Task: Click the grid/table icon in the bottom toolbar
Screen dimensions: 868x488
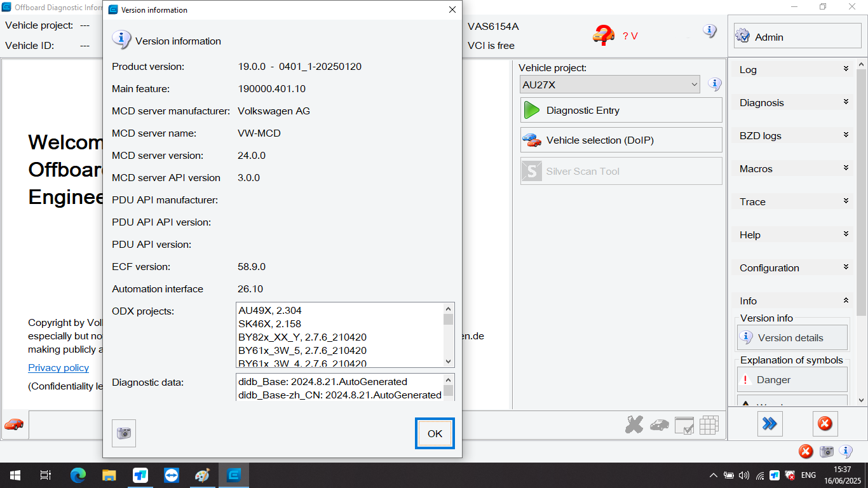Action: (x=709, y=424)
